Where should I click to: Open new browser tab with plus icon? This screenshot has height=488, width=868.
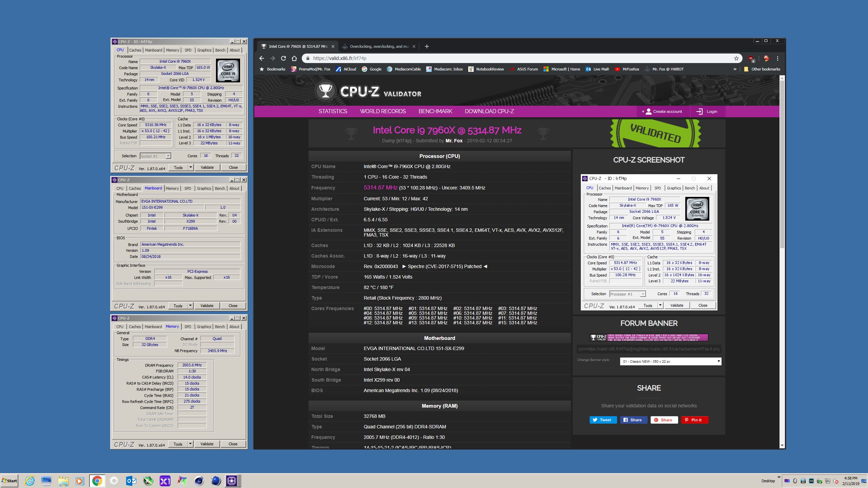(x=427, y=46)
